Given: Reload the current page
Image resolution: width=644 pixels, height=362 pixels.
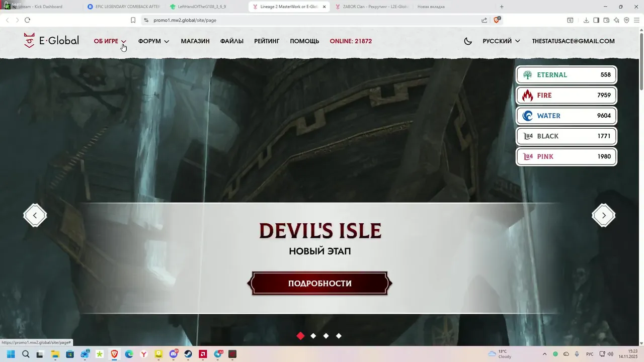Looking at the screenshot, I should tap(27, 20).
